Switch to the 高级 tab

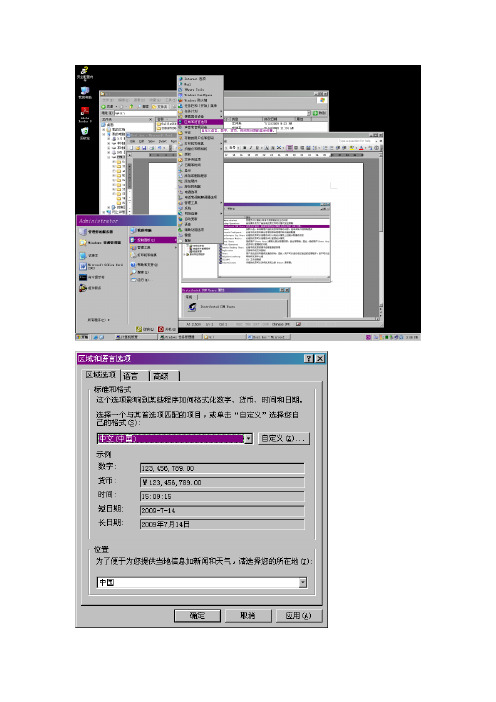164,376
